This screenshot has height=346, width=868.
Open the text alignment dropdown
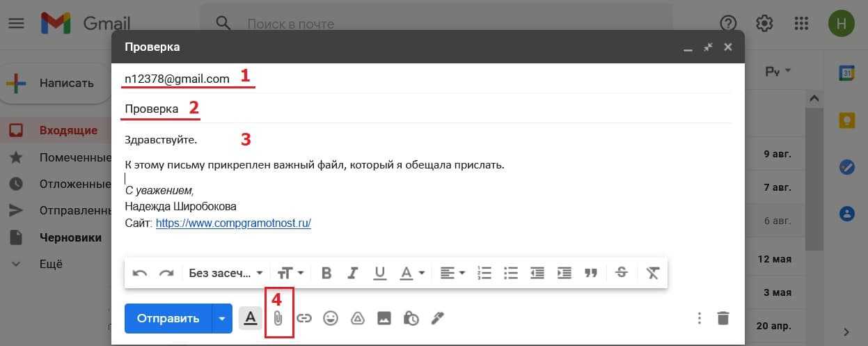point(452,273)
